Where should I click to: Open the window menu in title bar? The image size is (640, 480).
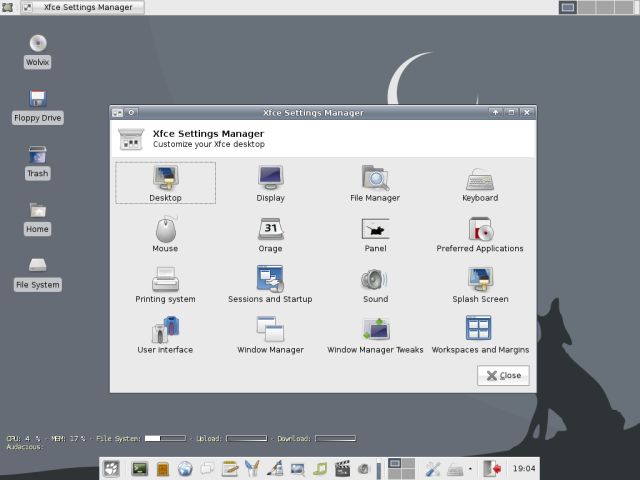[117, 113]
